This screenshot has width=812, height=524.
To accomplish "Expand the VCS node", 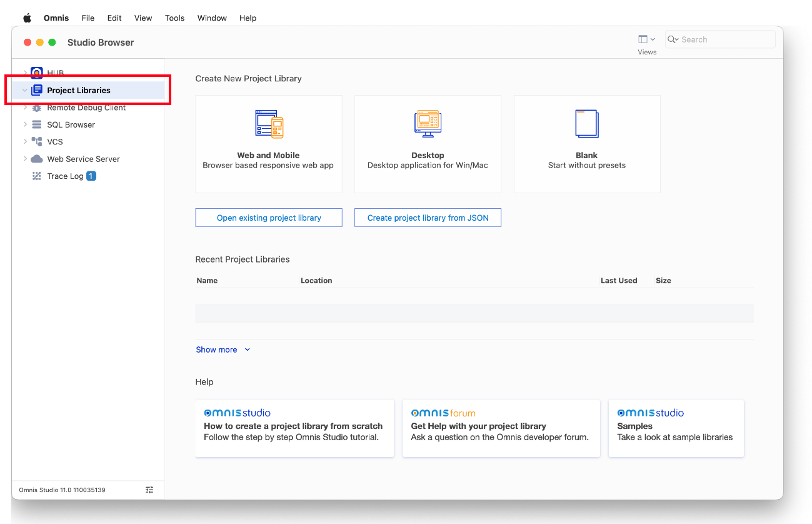I will 25,142.
